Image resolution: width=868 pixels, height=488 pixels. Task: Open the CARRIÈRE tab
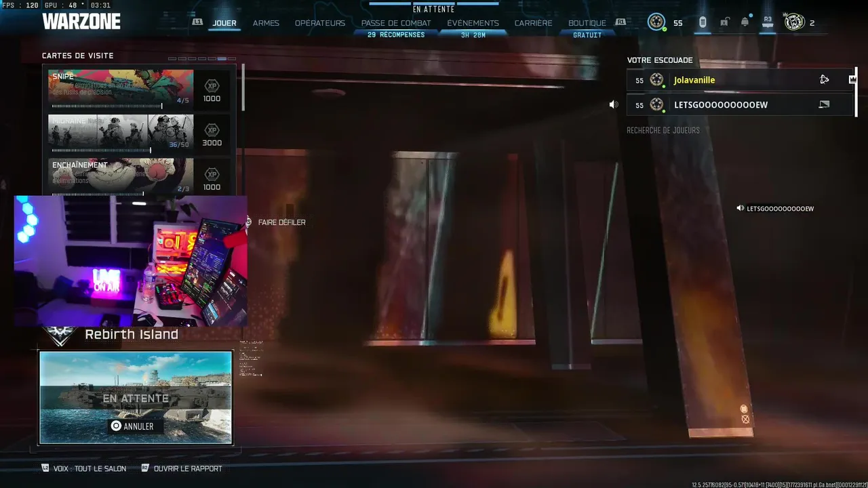(533, 23)
